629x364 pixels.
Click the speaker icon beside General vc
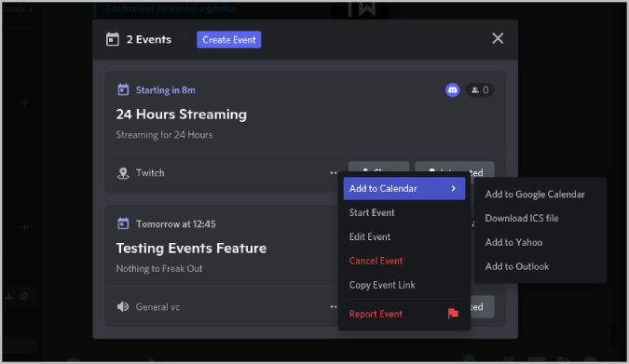[x=123, y=306]
